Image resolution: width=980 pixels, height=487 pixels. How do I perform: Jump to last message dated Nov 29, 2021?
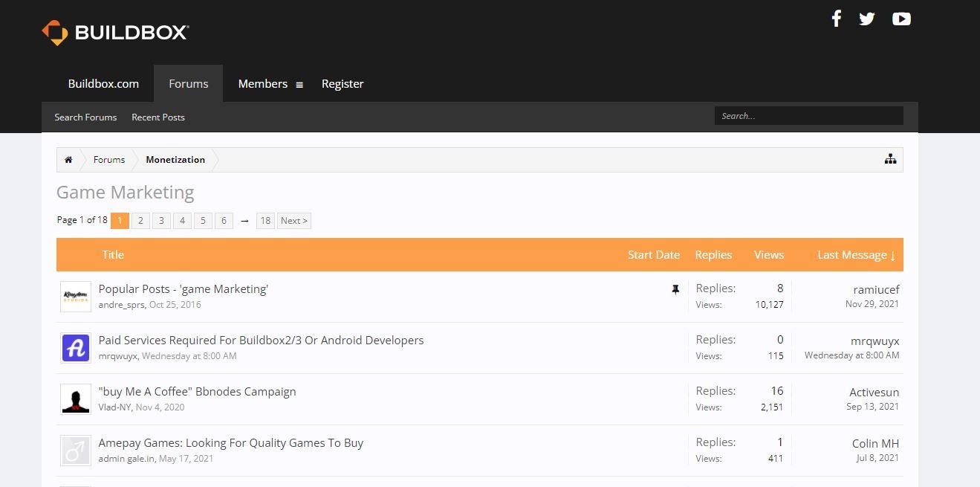click(872, 304)
